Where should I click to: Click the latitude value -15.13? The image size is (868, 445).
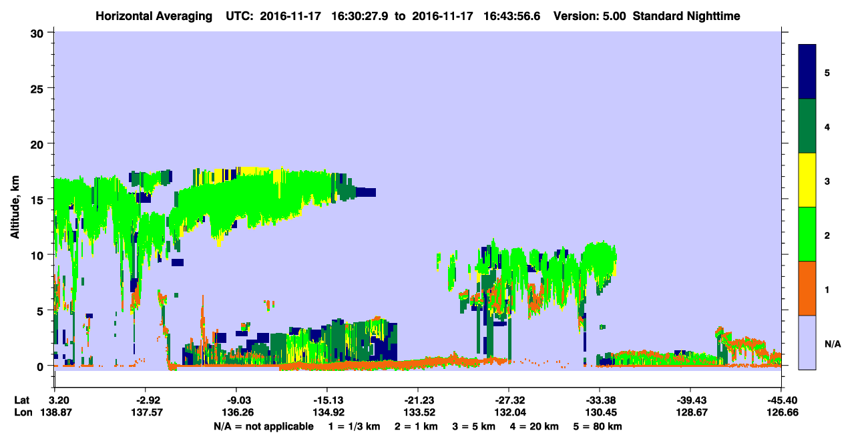327,400
